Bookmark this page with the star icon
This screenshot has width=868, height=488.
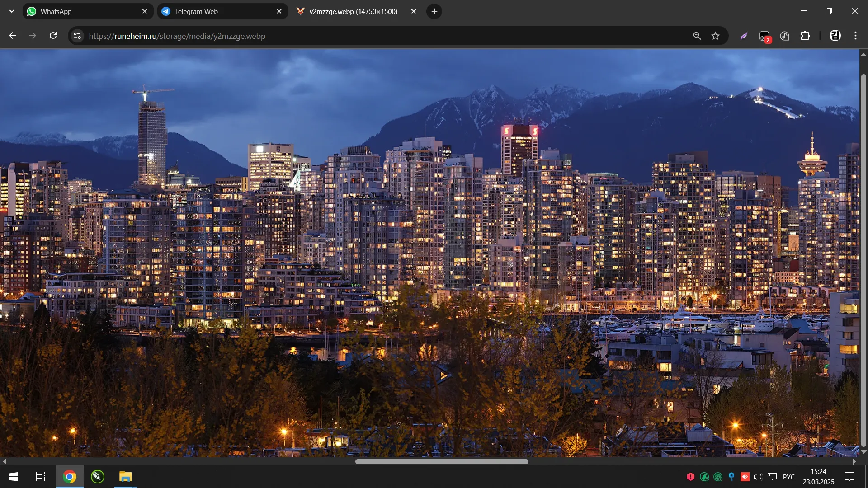click(x=715, y=36)
